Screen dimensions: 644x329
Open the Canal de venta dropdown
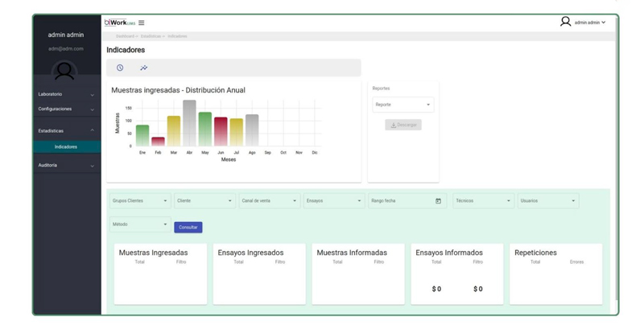pyautogui.click(x=270, y=201)
